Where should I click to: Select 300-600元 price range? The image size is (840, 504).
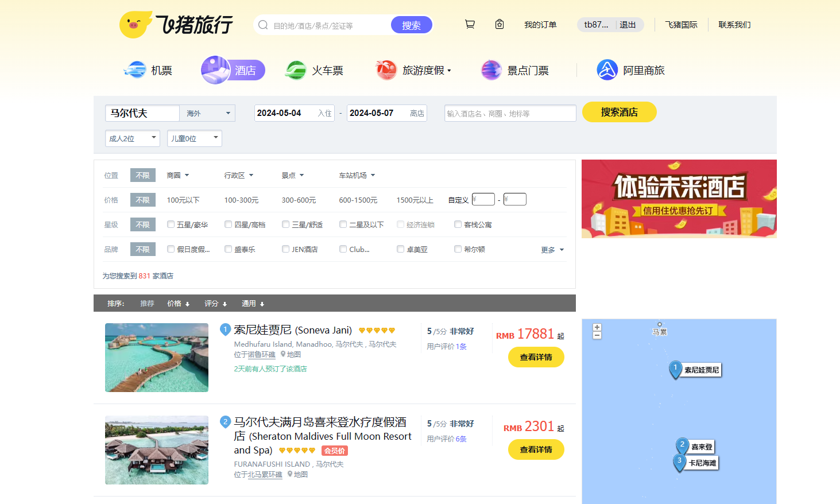point(299,200)
